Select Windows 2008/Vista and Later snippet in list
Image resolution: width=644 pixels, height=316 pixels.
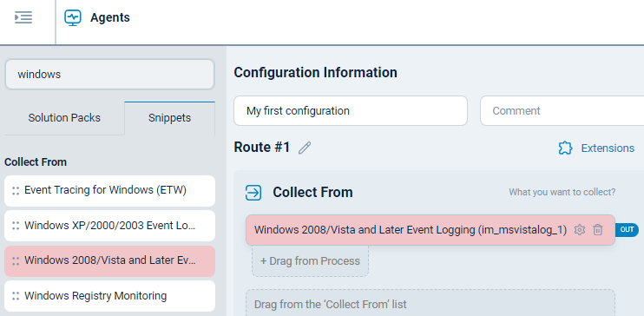109,261
